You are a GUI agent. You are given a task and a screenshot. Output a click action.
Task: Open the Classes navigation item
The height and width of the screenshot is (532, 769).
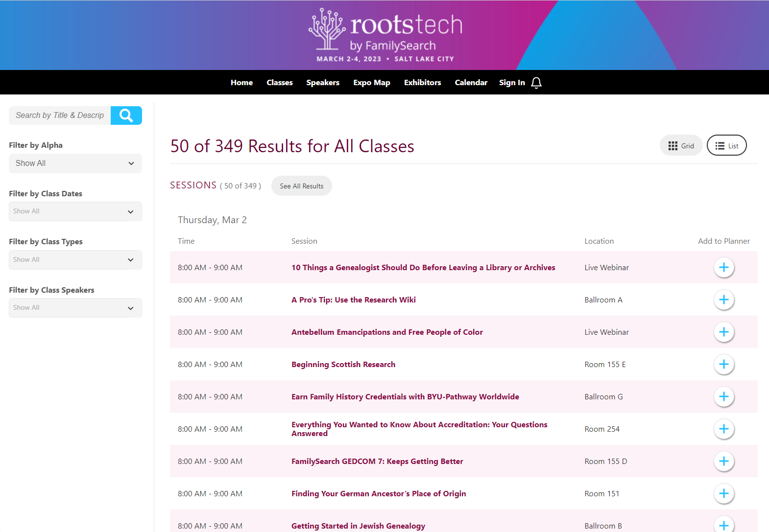280,83
